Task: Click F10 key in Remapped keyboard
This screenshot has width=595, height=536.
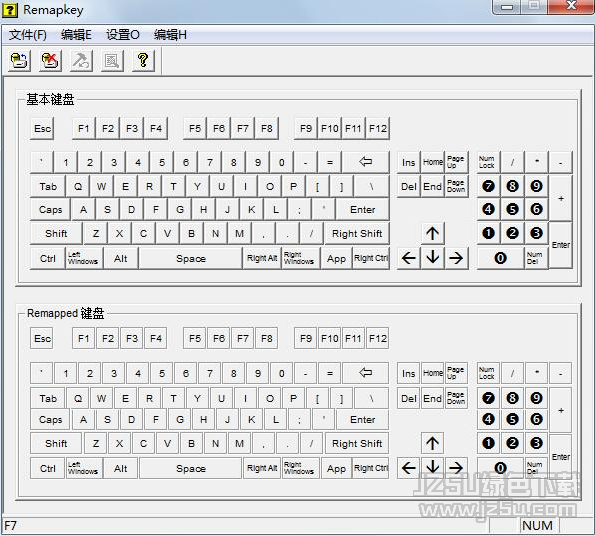Action: 329,338
